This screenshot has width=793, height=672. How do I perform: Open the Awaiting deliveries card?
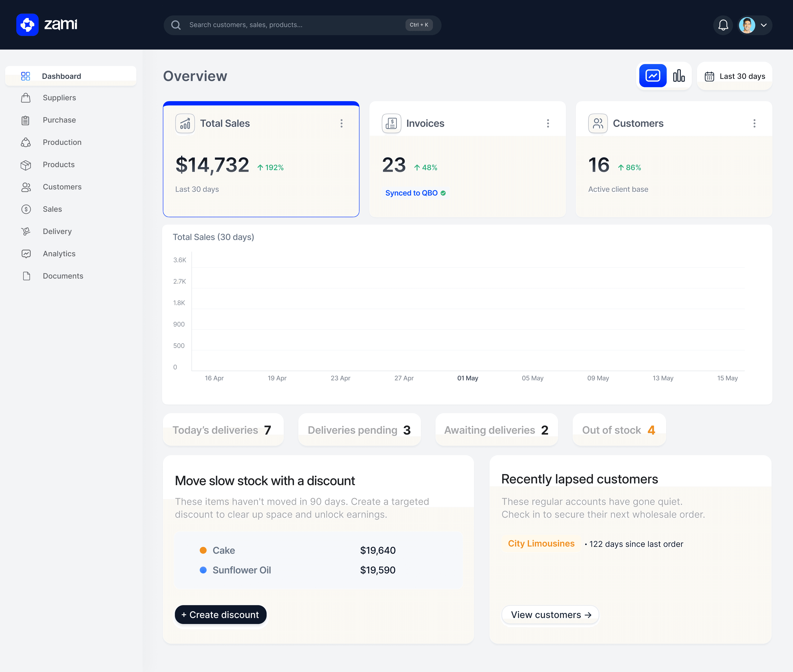[x=497, y=430]
